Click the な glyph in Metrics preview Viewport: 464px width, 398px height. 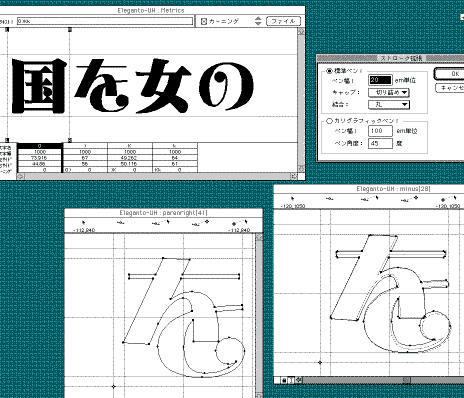[102, 85]
